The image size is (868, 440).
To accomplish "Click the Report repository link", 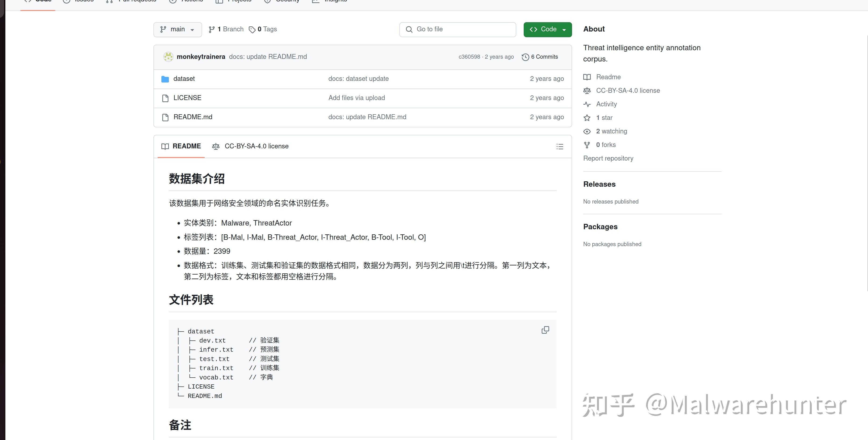I will (x=608, y=158).
